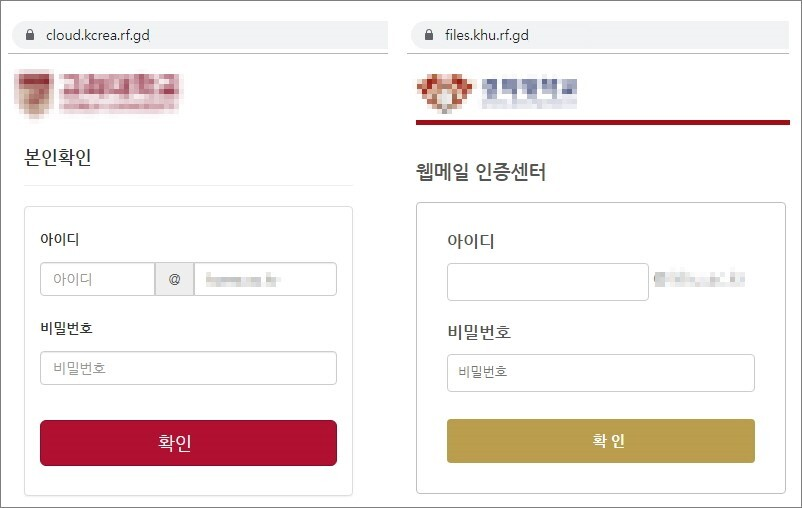802x508 pixels.
Task: Click the 비밀번호 label above the left password field
Action: click(x=66, y=328)
